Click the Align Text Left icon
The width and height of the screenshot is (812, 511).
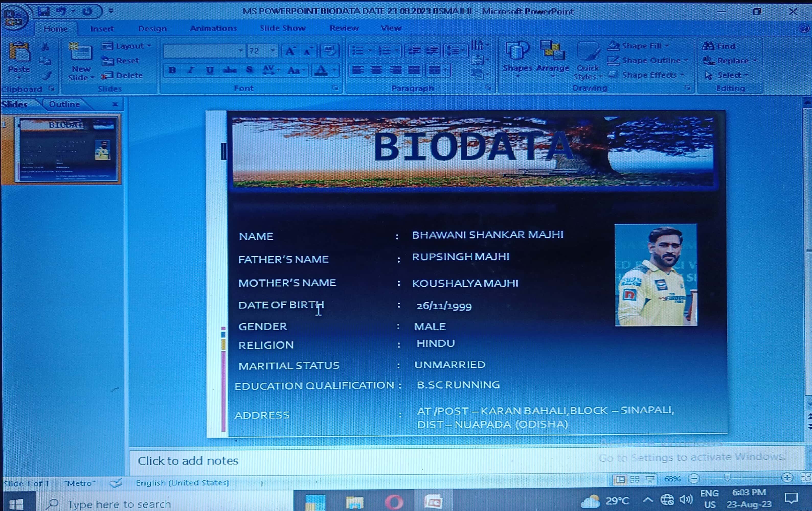pos(358,70)
